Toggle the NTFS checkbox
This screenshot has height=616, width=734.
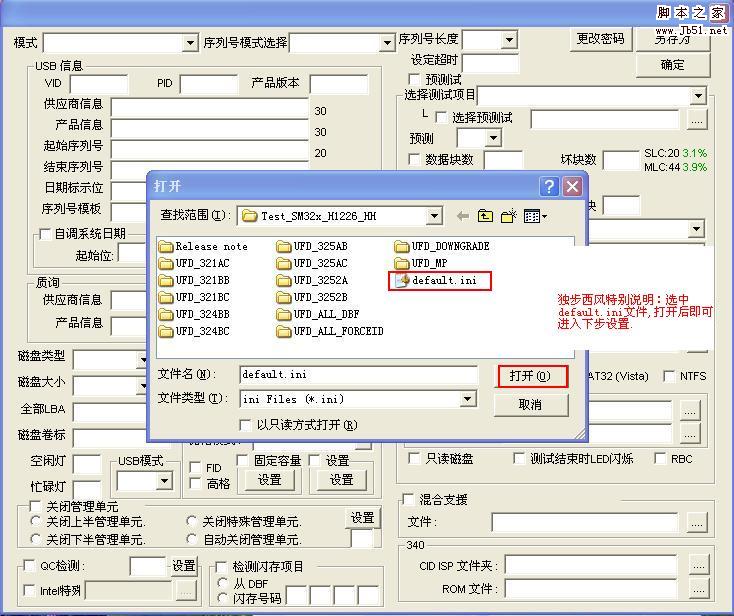[670, 376]
